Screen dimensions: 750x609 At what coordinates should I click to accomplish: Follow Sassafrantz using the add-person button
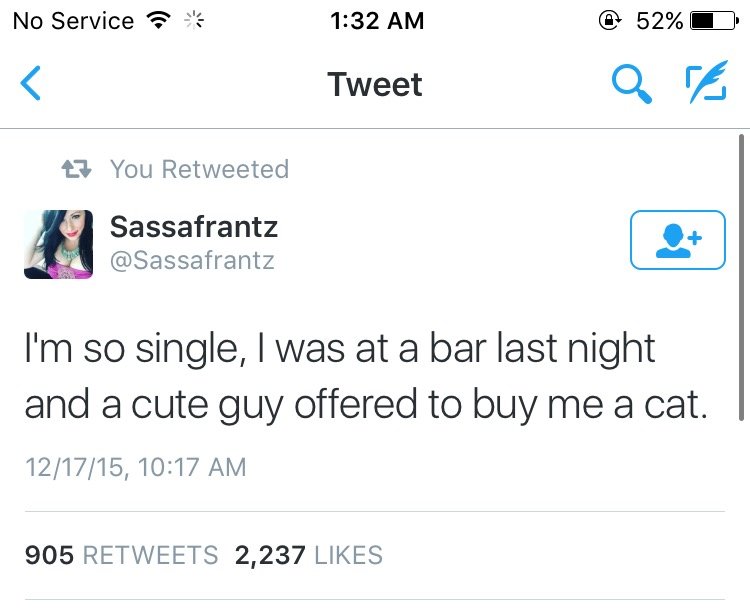[x=677, y=240]
